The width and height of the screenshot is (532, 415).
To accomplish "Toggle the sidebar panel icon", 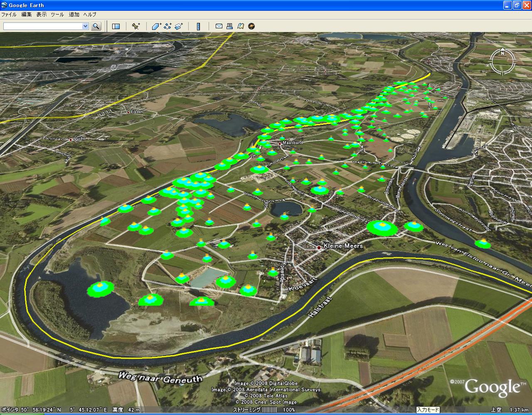I will [116, 26].
